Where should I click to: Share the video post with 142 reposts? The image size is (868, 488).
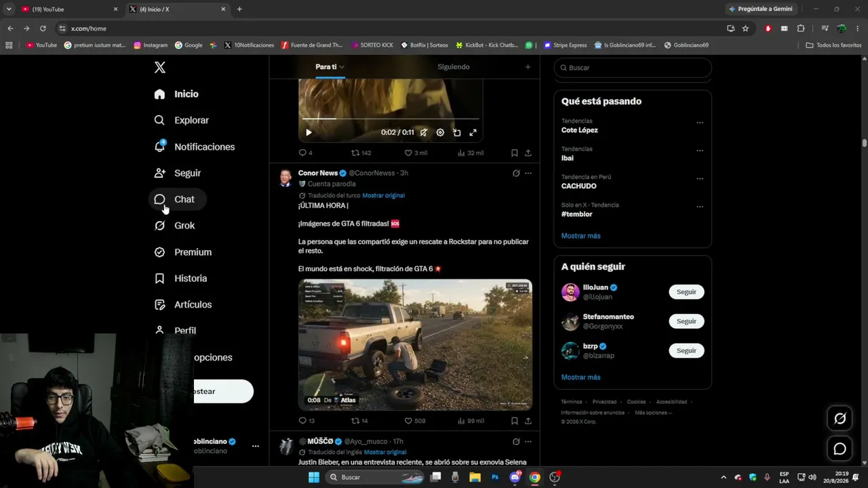(528, 153)
